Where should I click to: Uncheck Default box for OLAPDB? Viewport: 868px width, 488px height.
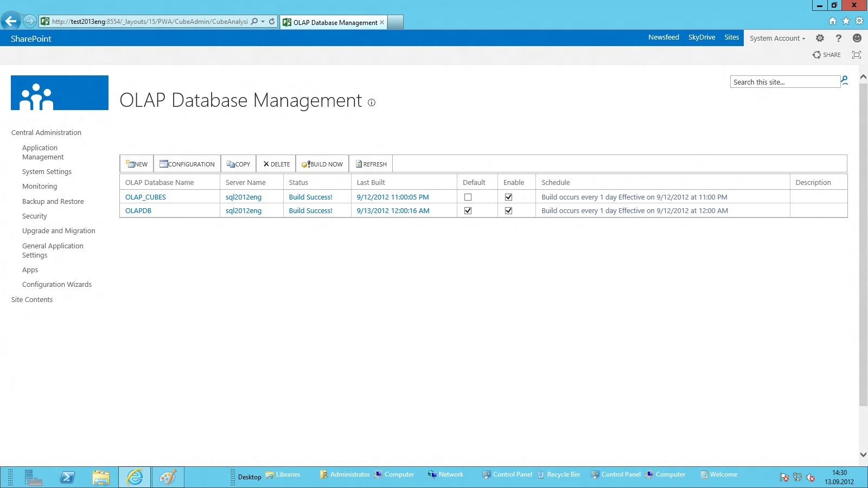point(468,211)
